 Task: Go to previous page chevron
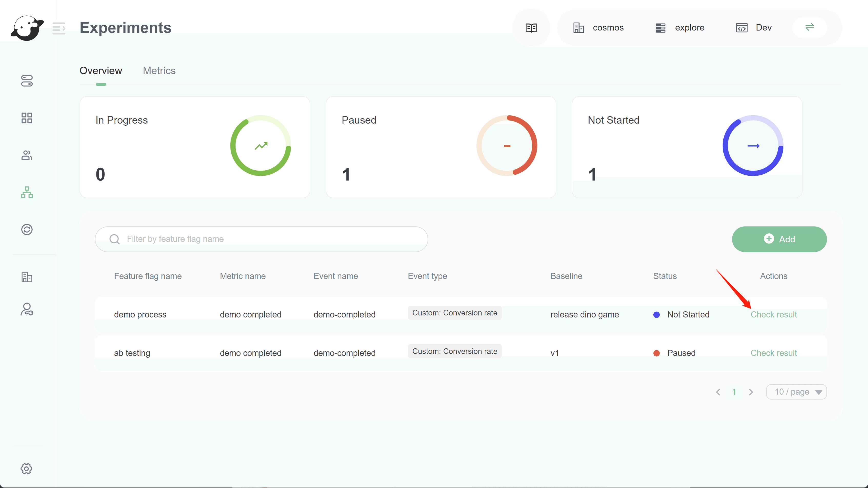point(718,392)
